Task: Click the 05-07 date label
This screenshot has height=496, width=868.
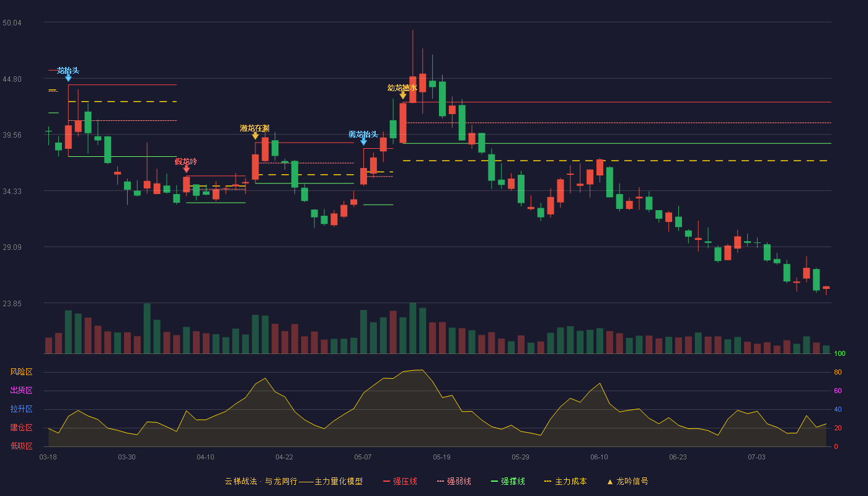Action: (363, 457)
